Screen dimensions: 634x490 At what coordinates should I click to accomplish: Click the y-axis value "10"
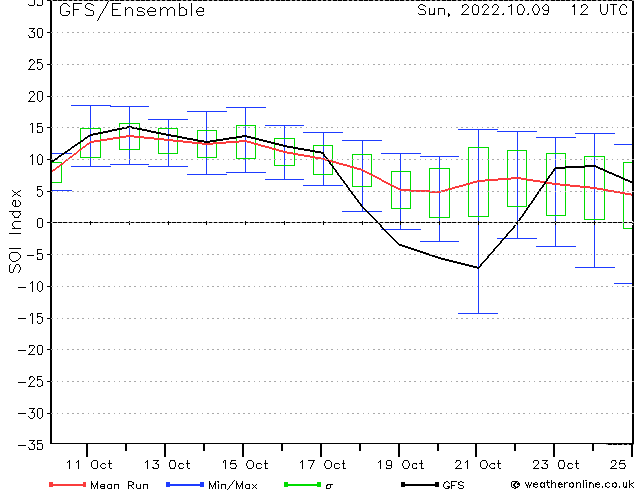[35, 160]
